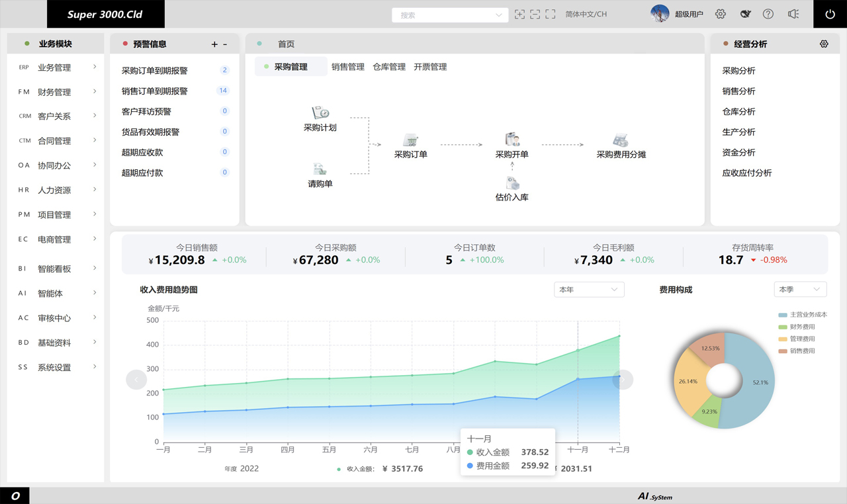Select the 采购管理 tab
The width and height of the screenshot is (847, 504).
point(290,67)
